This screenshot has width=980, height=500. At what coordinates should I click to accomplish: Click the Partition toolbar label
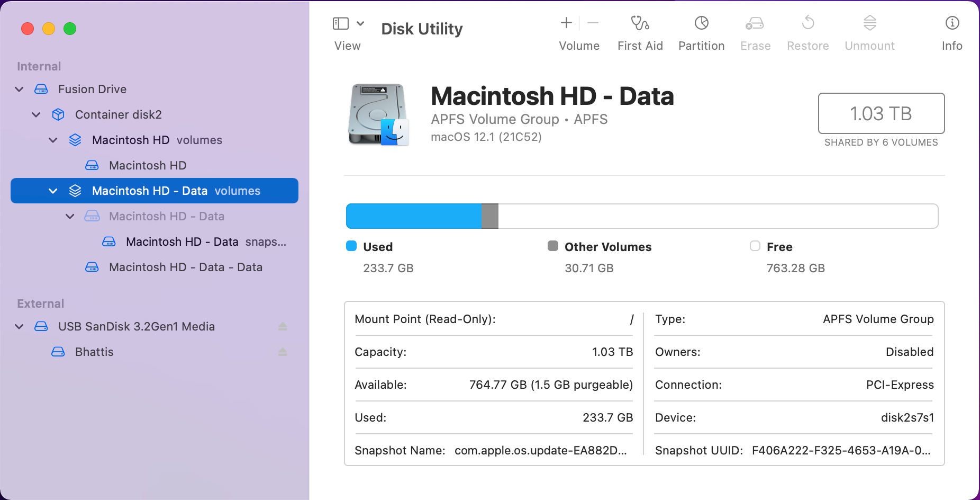702,46
